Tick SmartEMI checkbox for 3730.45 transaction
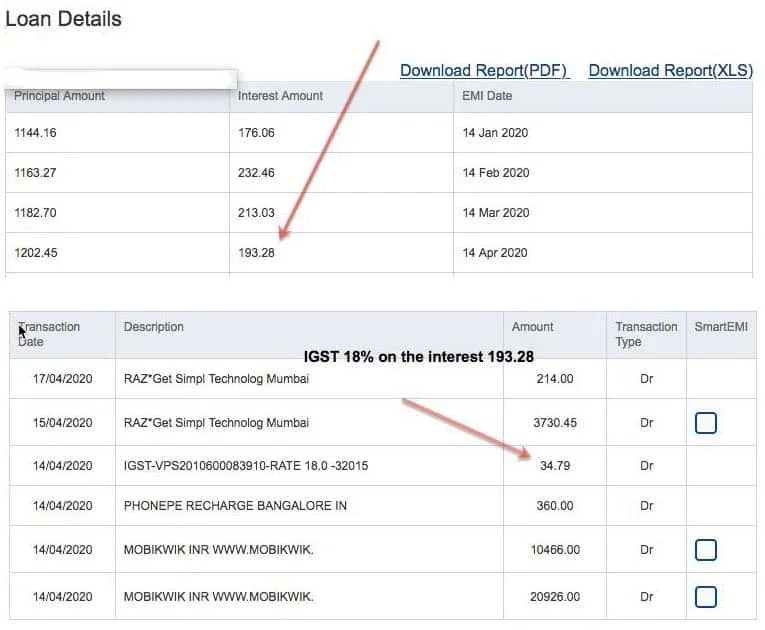765x630 pixels. pos(705,423)
